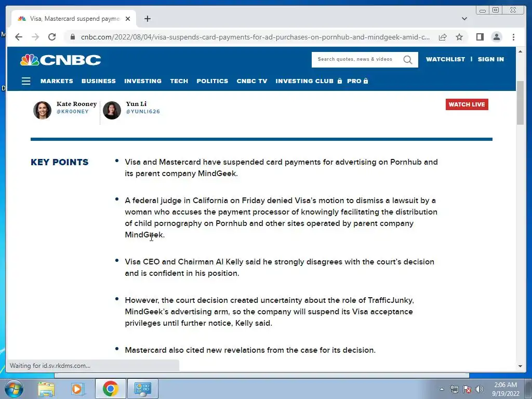Open Kate Rooney's author page
Image resolution: width=532 pixels, height=399 pixels.
[77, 104]
